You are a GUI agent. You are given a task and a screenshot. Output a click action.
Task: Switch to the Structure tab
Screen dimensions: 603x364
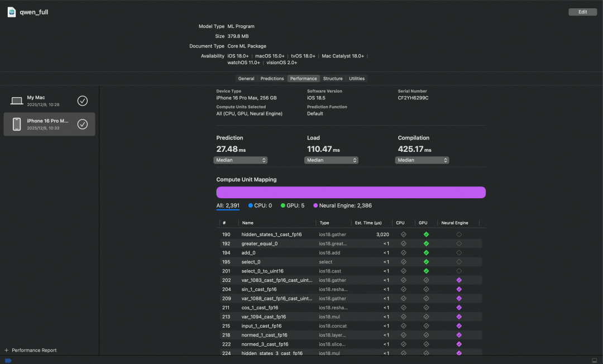(333, 79)
